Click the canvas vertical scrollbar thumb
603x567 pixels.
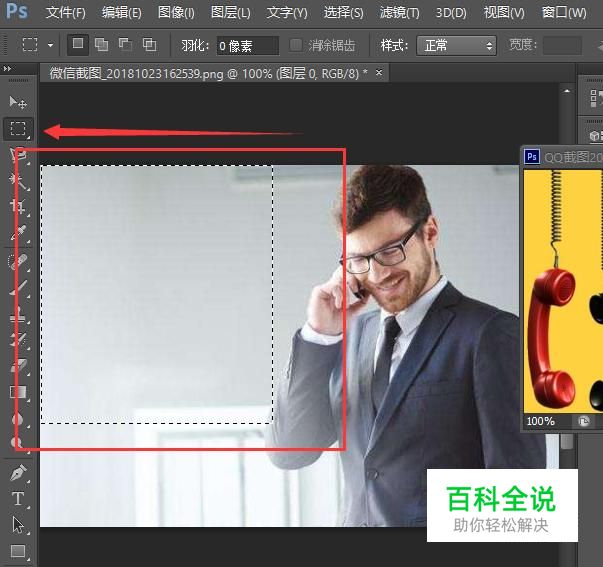567,442
